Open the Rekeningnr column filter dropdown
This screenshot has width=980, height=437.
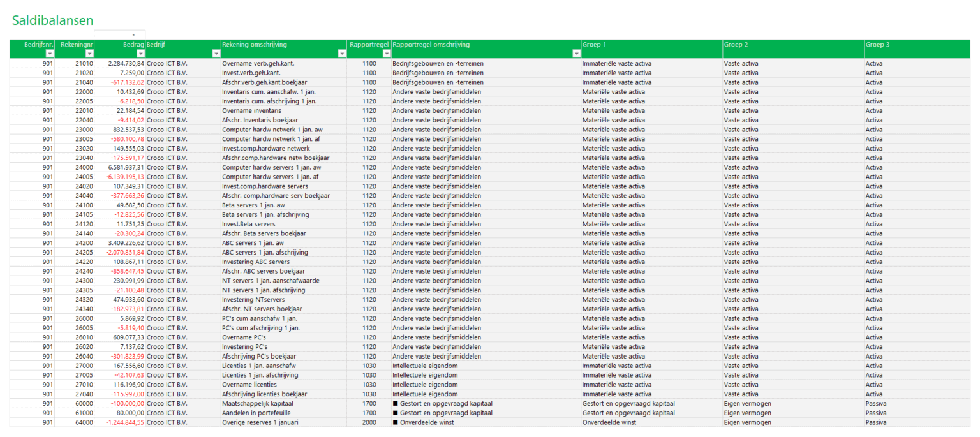tap(89, 54)
